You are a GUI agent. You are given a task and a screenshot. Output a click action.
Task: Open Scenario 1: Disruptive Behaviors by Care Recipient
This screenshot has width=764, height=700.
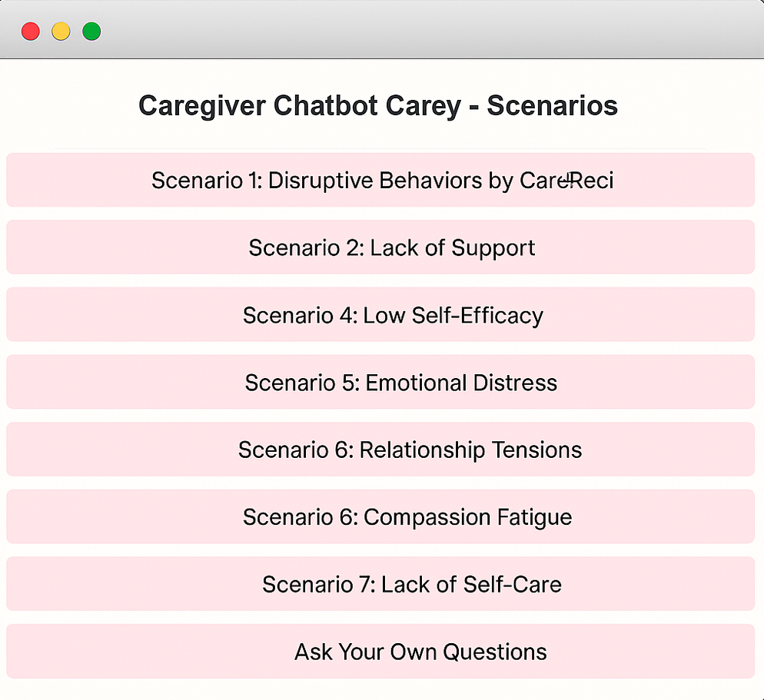380,180
